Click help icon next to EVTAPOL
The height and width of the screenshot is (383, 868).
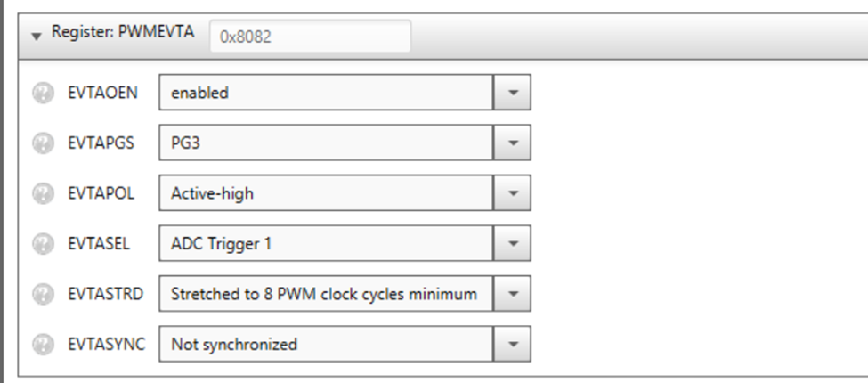(41, 192)
